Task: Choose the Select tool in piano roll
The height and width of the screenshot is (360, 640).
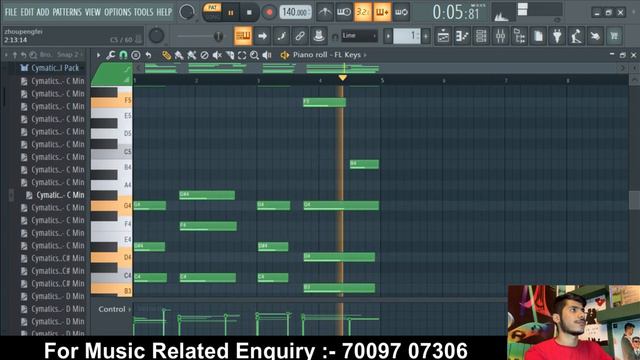Action: 242,55
